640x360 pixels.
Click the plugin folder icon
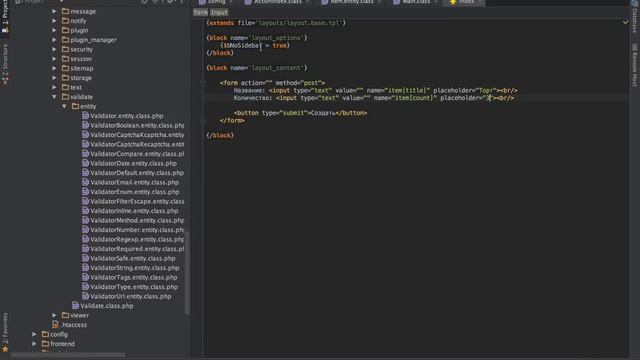click(x=65, y=30)
